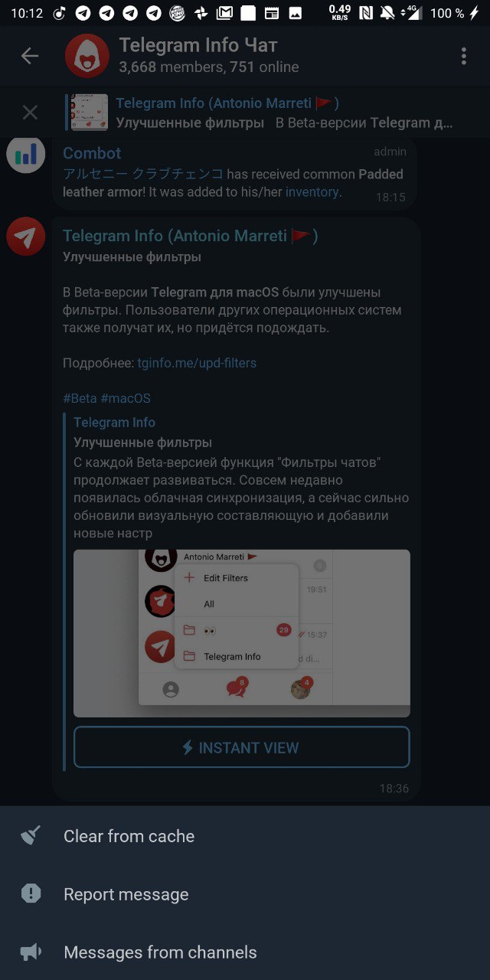Dismiss pinned message with X icon
490x980 pixels.
click(x=30, y=113)
